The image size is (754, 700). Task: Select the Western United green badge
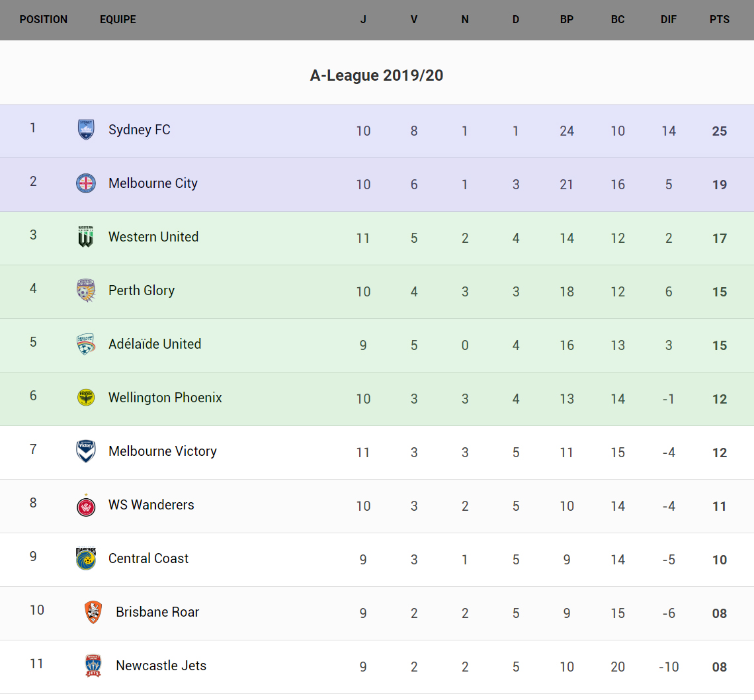(x=86, y=237)
